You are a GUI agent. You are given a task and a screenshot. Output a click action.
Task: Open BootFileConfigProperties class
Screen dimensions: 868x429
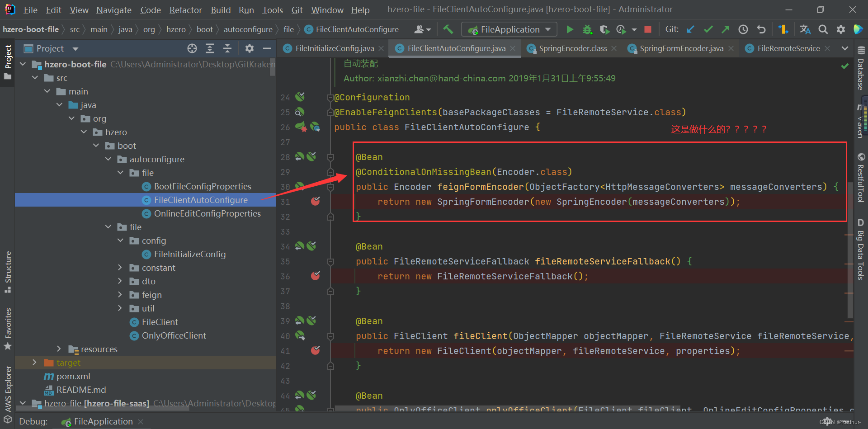click(x=203, y=186)
